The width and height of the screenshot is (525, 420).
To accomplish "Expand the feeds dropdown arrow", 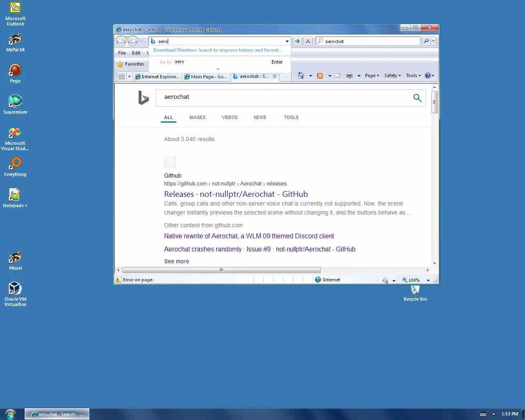I will tap(330, 75).
